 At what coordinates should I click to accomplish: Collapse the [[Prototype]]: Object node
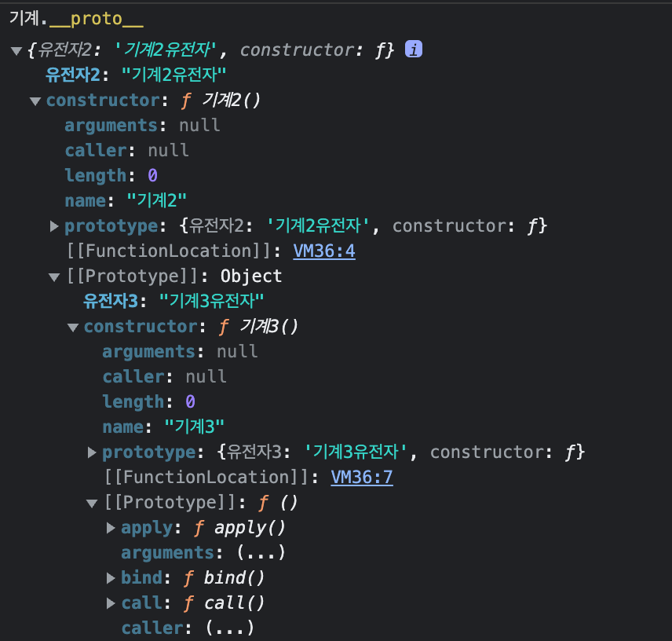point(54,277)
